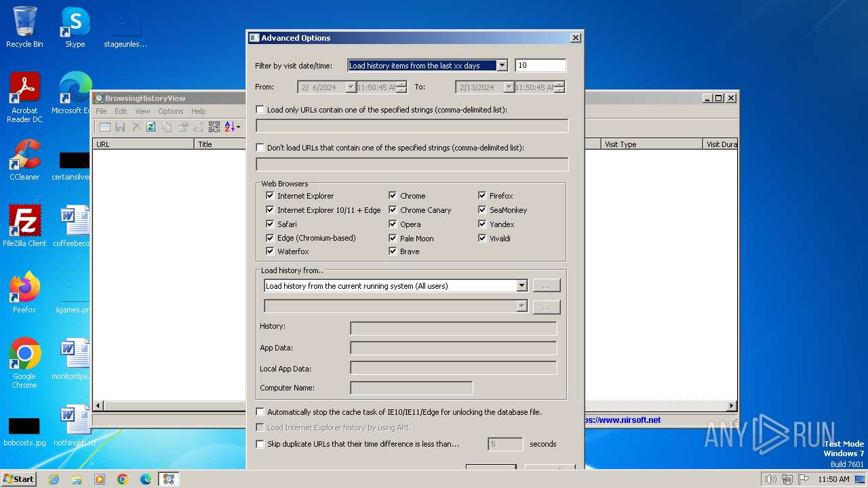Screen dimensions: 868x488
Task: Open the File menu in BrowsingHistoryView
Action: [x=101, y=111]
